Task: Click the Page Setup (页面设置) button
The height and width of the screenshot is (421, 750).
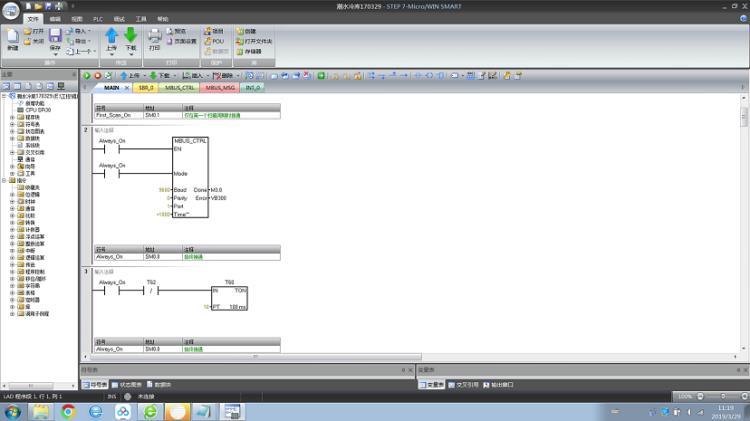Action: (181, 41)
